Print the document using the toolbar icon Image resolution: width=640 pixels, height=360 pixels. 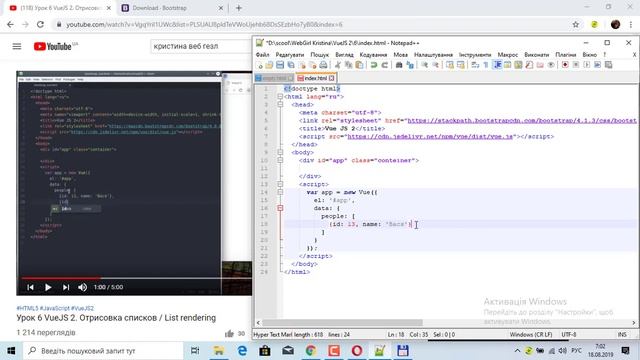(x=323, y=65)
